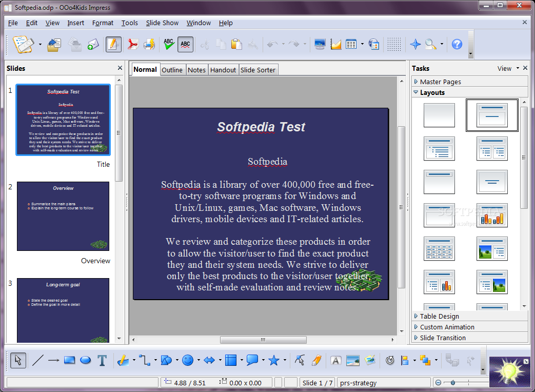This screenshot has height=392, width=535.
Task: Click the Paste clipboard icon
Action: click(x=236, y=44)
